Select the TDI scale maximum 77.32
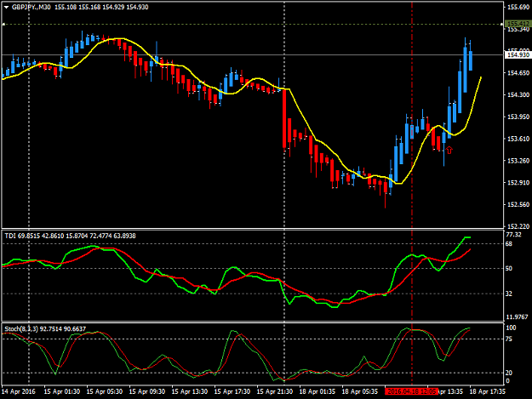 [513, 235]
